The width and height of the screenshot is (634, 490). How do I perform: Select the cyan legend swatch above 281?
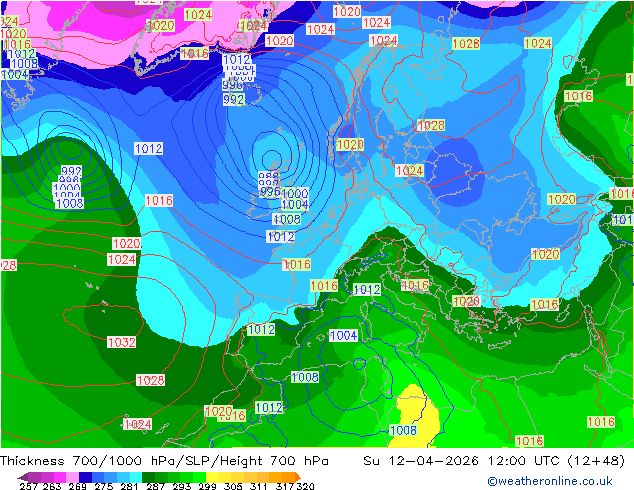[x=136, y=477]
